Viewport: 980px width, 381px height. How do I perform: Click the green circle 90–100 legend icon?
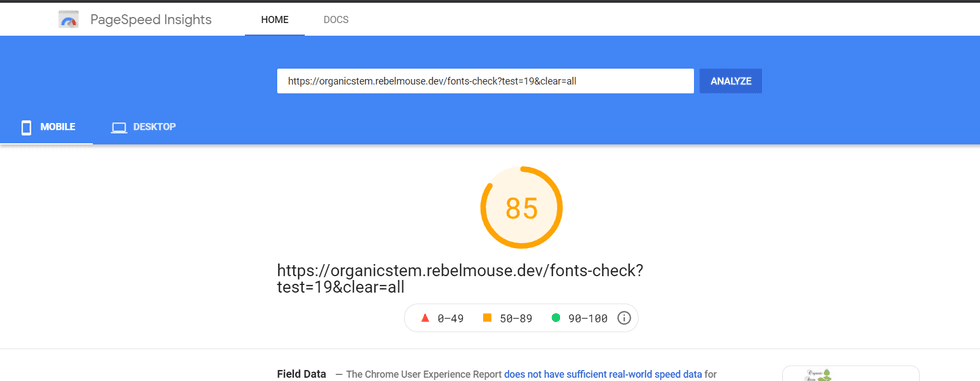pyautogui.click(x=556, y=318)
